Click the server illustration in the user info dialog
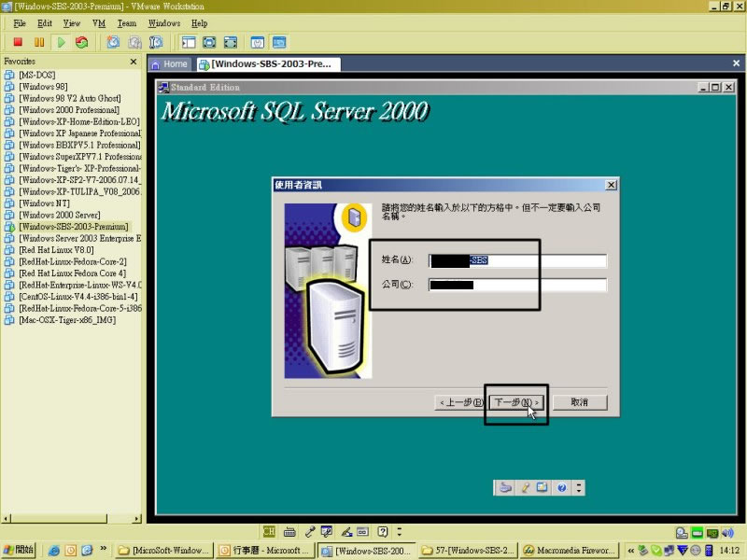 (329, 291)
